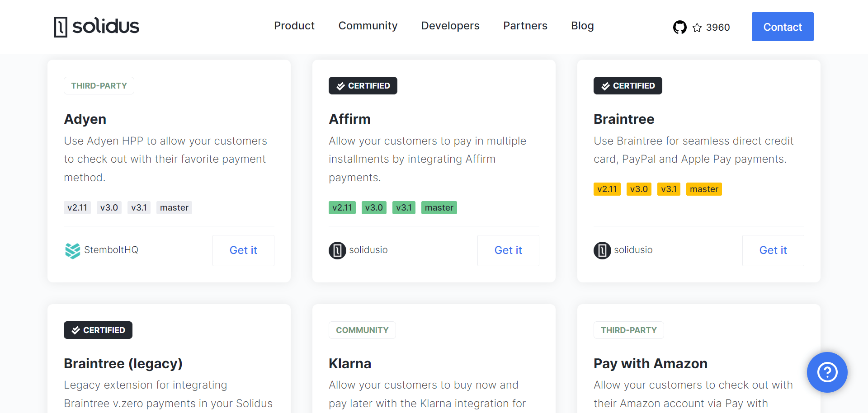The image size is (868, 413).
Task: Click the COMMUNITY badge on the Klarna card
Action: [362, 330]
